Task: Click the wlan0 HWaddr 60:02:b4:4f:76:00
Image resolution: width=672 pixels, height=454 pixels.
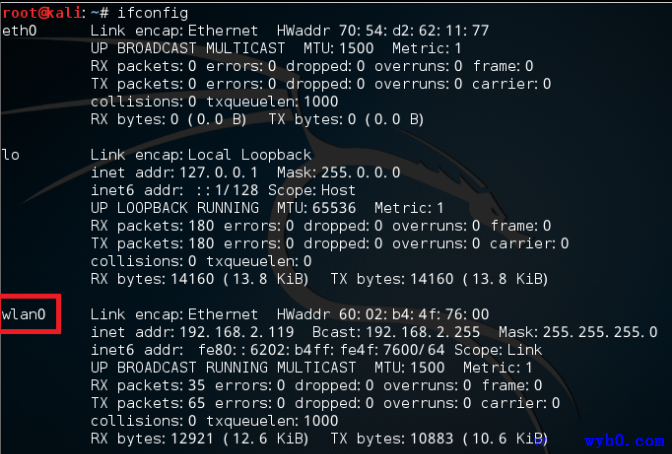Action: click(382, 314)
